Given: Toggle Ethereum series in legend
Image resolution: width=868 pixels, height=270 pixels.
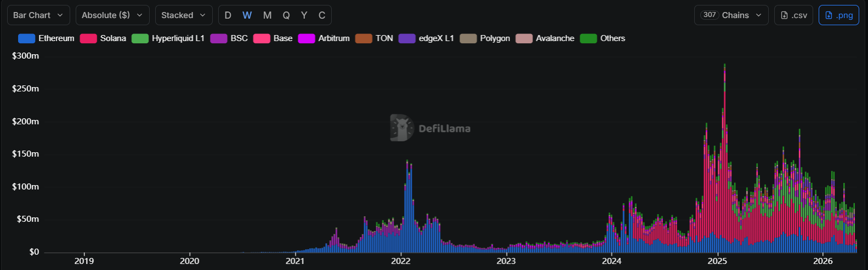Looking at the screenshot, I should point(46,38).
